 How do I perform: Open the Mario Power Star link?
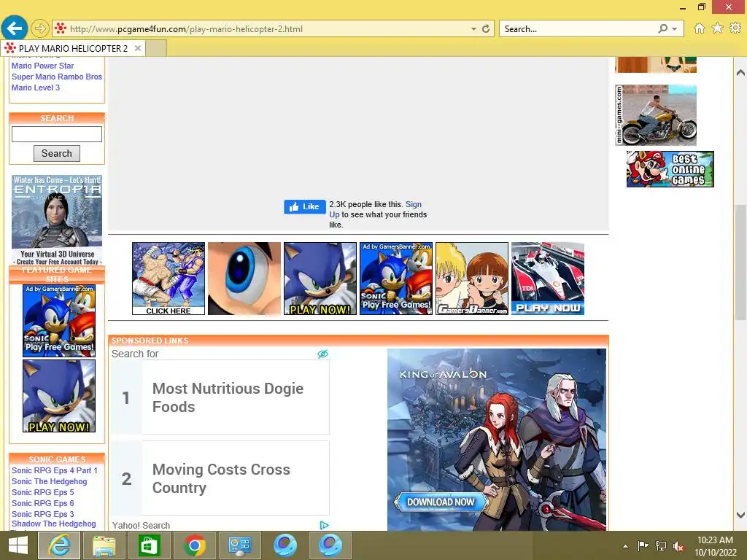(43, 66)
